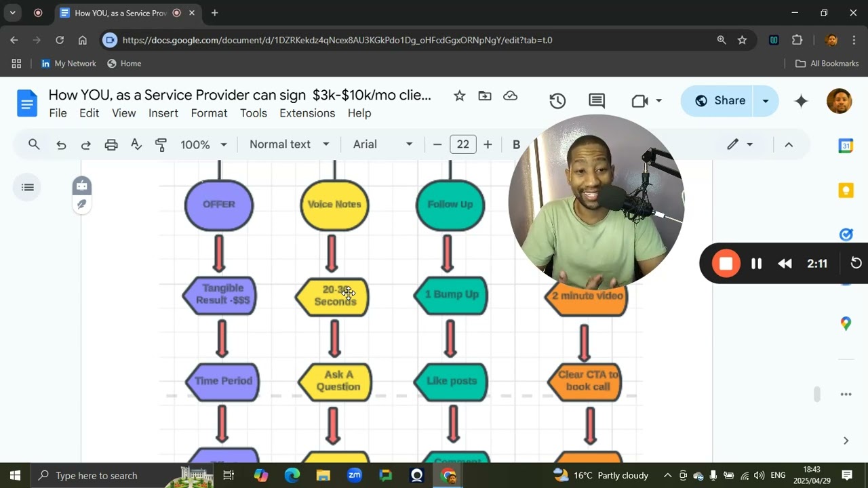Open the Home bookmark
The width and height of the screenshot is (868, 488).
coord(124,64)
